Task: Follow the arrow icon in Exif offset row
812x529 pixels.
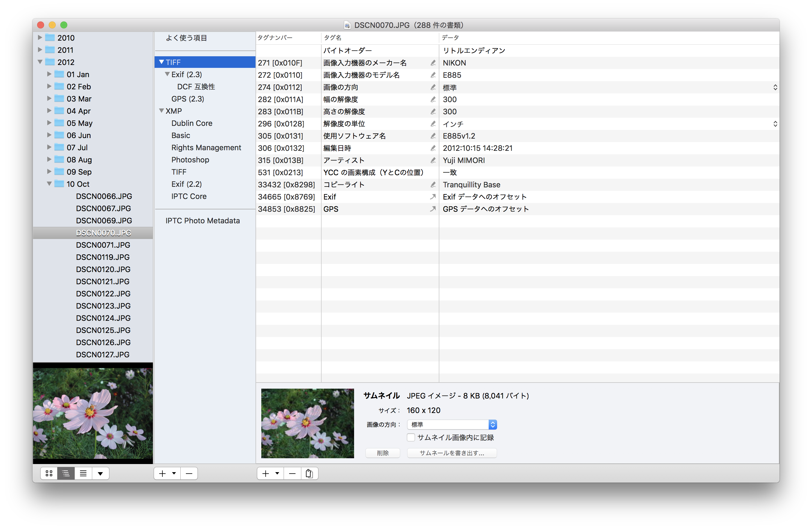Action: [x=433, y=197]
